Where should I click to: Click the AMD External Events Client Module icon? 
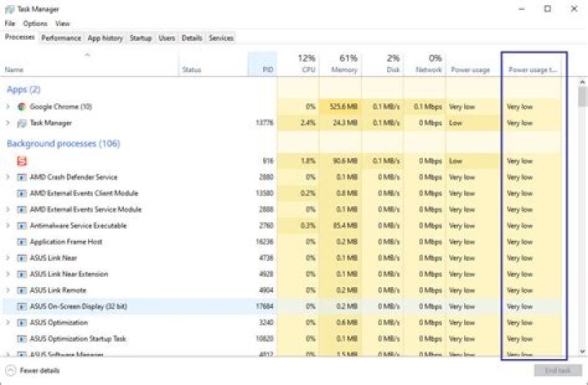(22, 193)
